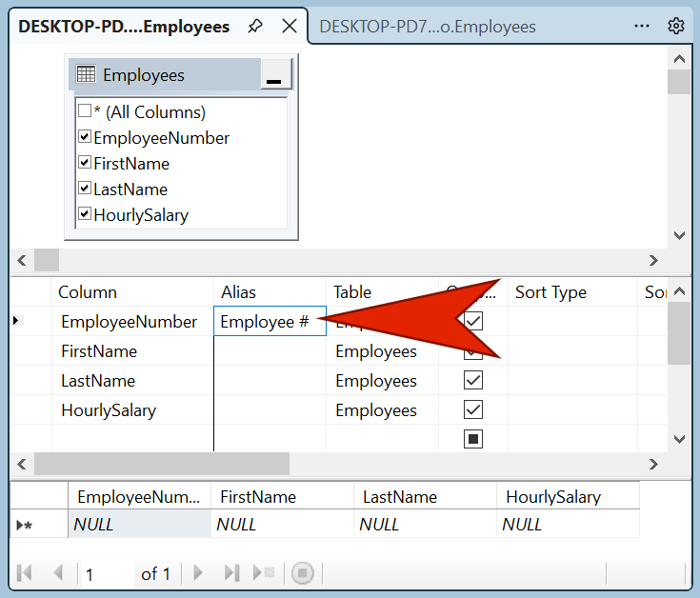Go to the next record

[x=198, y=572]
